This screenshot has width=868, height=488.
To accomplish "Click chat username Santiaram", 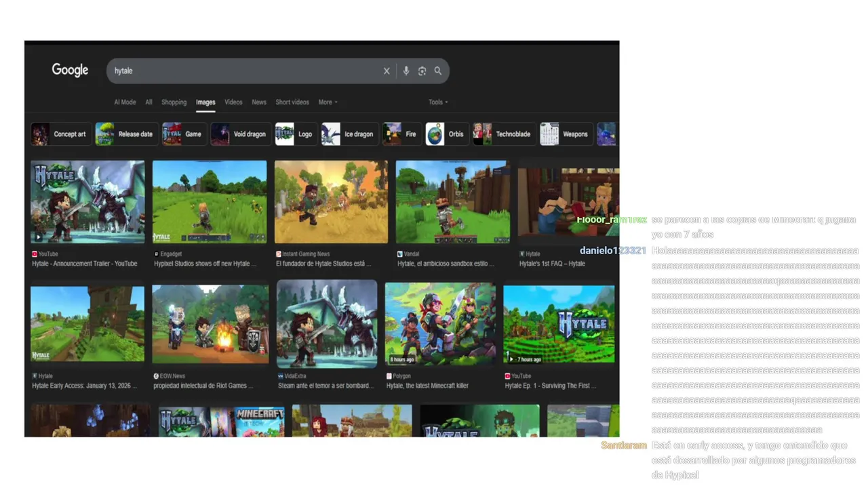I will [624, 445].
